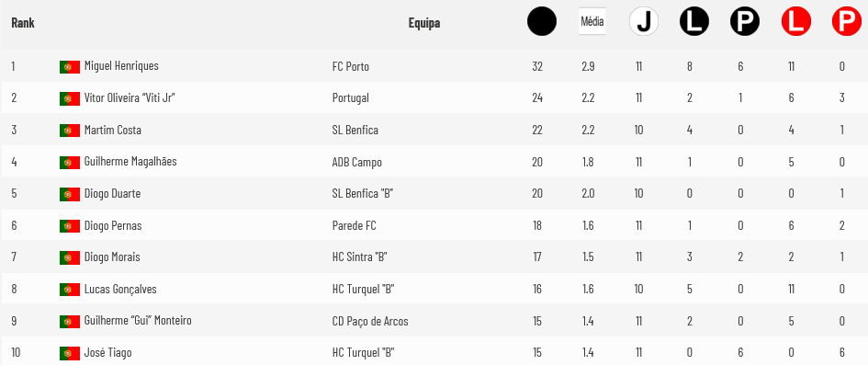Click the flag next to Miguel Henriques

(x=70, y=67)
